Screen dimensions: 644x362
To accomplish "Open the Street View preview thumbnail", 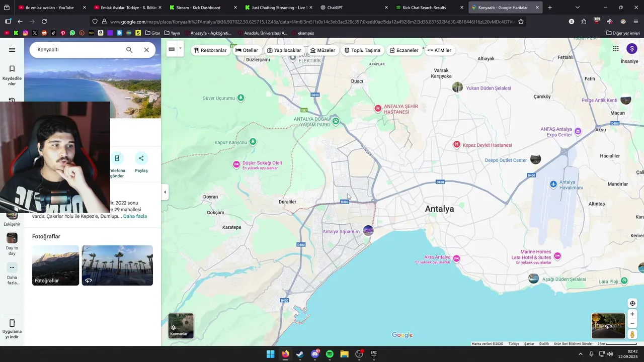I will click(x=608, y=326).
